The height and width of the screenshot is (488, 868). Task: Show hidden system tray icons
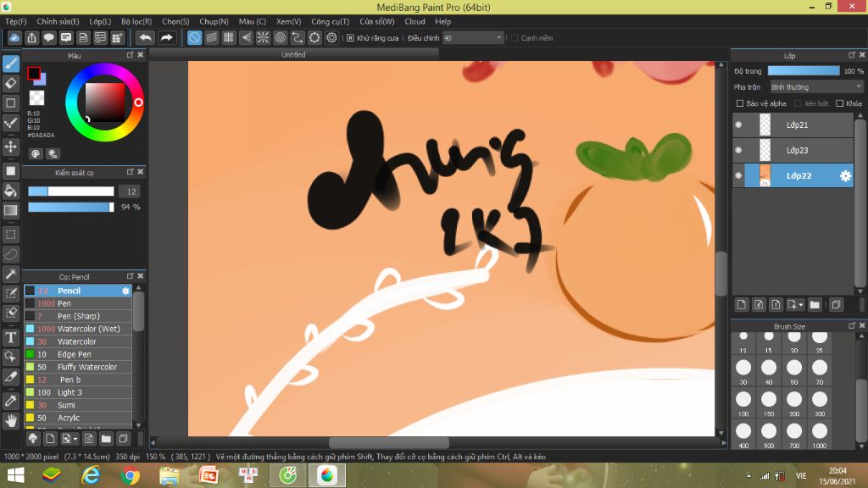click(748, 476)
